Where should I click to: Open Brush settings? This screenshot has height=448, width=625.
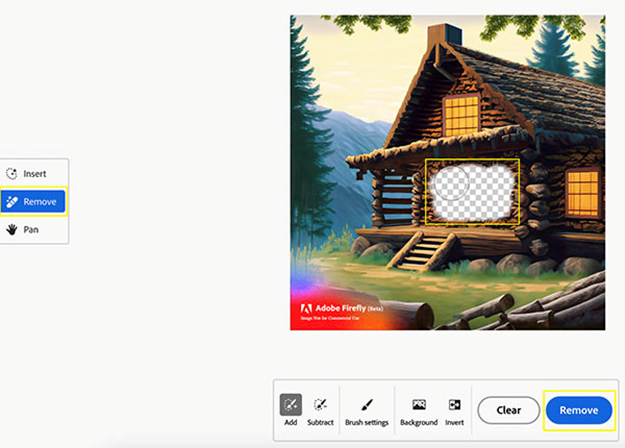(x=367, y=411)
